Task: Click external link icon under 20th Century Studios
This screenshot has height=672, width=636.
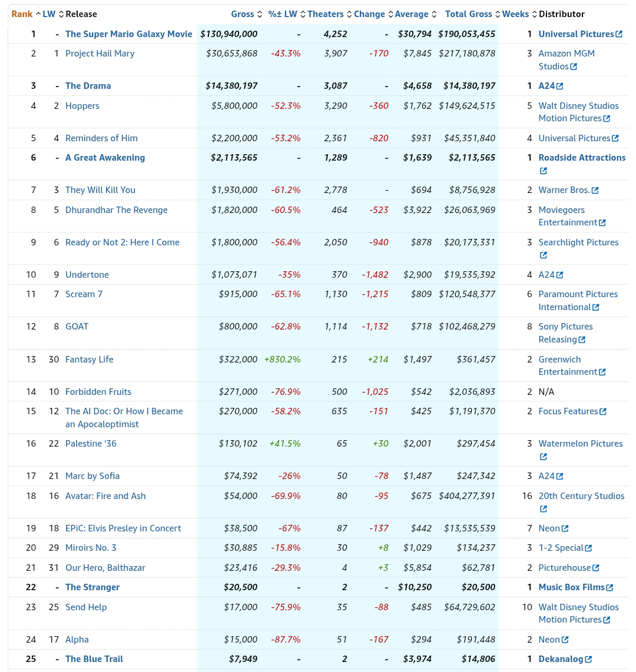Action: click(x=544, y=509)
